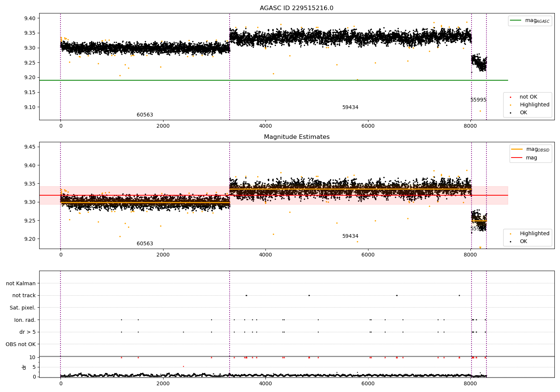The height and width of the screenshot is (392, 560).
Task: Click the 9.40 y-tick on top plot
Action: point(30,18)
